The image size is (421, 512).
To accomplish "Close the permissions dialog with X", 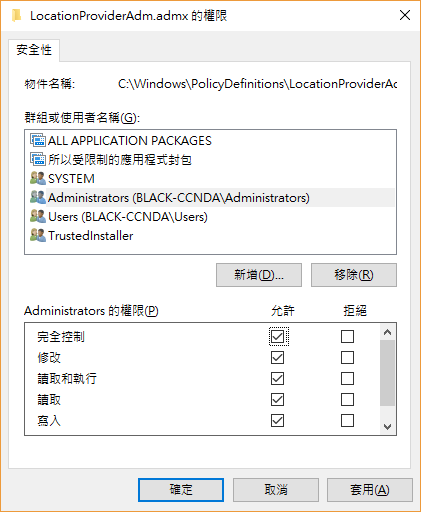I will click(x=405, y=15).
